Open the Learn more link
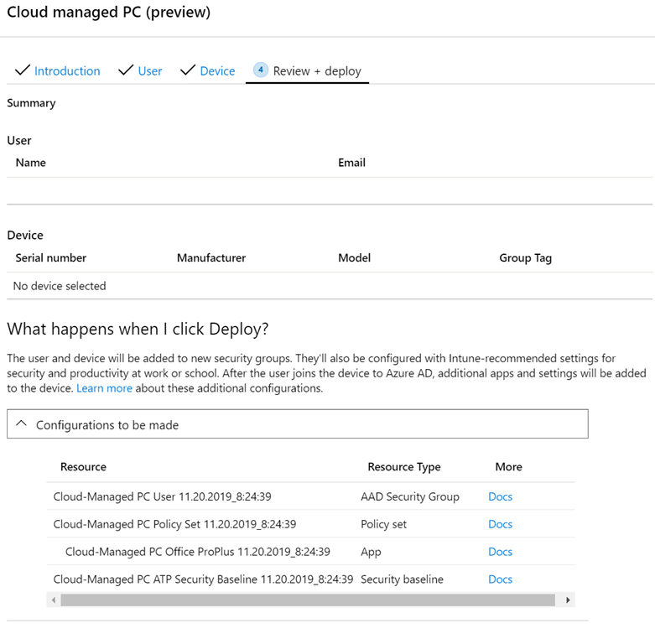The image size is (655, 644). coord(104,389)
